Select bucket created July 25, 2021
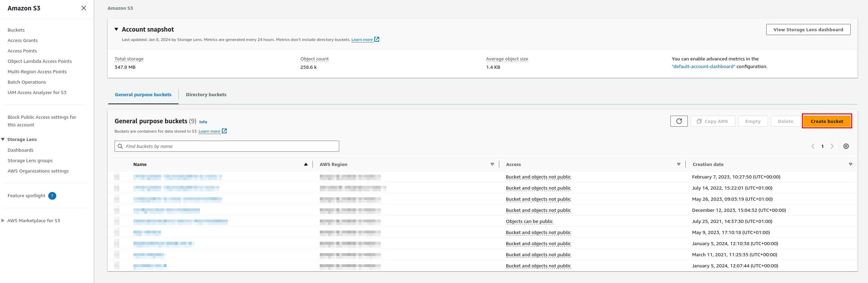This screenshot has height=283, width=868. [117, 221]
